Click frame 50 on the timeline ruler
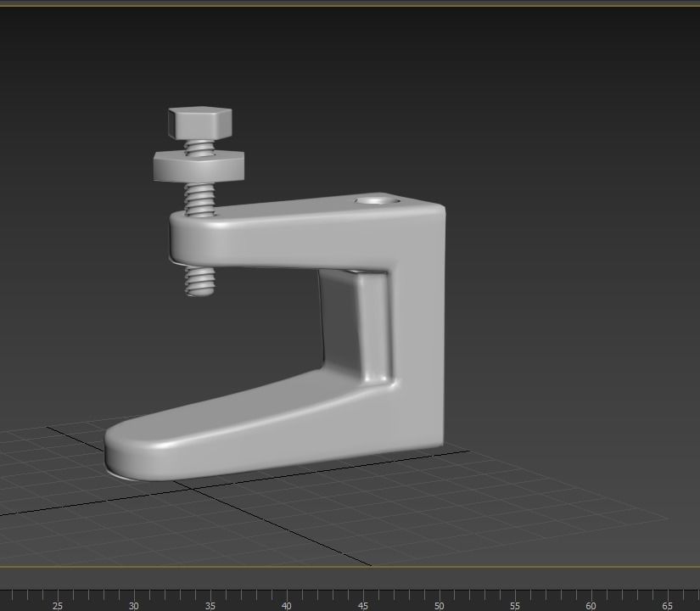The height and width of the screenshot is (611, 700). tap(439, 606)
